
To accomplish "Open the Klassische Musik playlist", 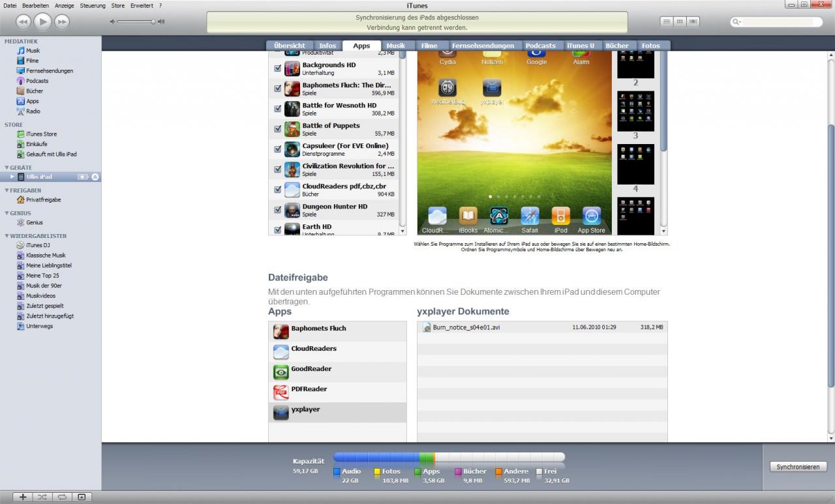I will [46, 256].
